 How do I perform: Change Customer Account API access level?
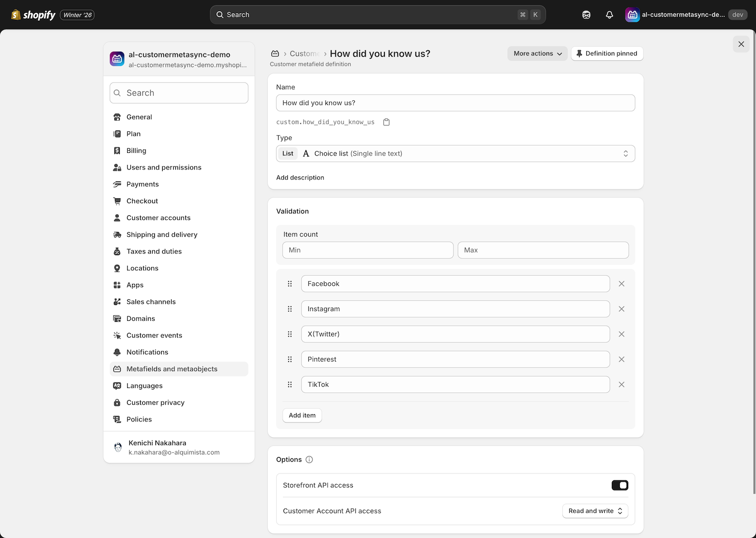click(594, 511)
